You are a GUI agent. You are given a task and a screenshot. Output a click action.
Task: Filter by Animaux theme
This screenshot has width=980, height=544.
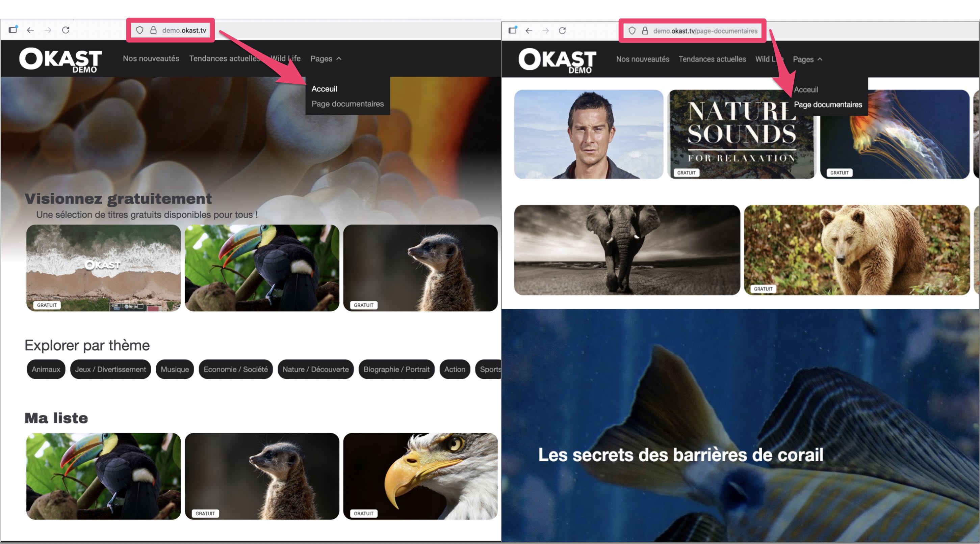coord(46,369)
